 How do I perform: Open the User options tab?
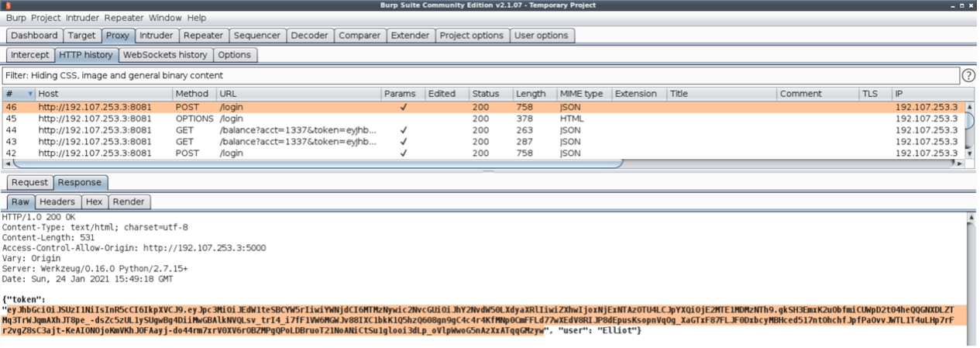coord(542,36)
